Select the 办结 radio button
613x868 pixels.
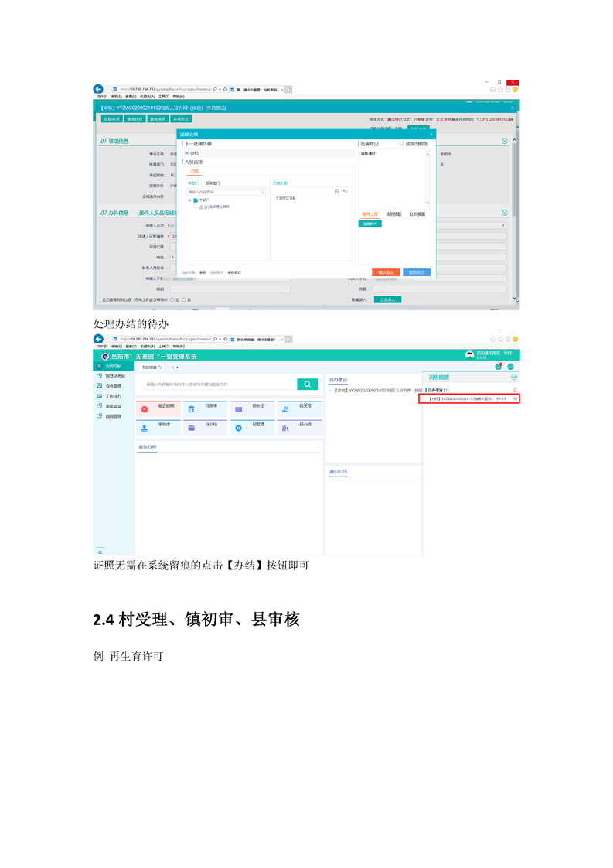187,152
